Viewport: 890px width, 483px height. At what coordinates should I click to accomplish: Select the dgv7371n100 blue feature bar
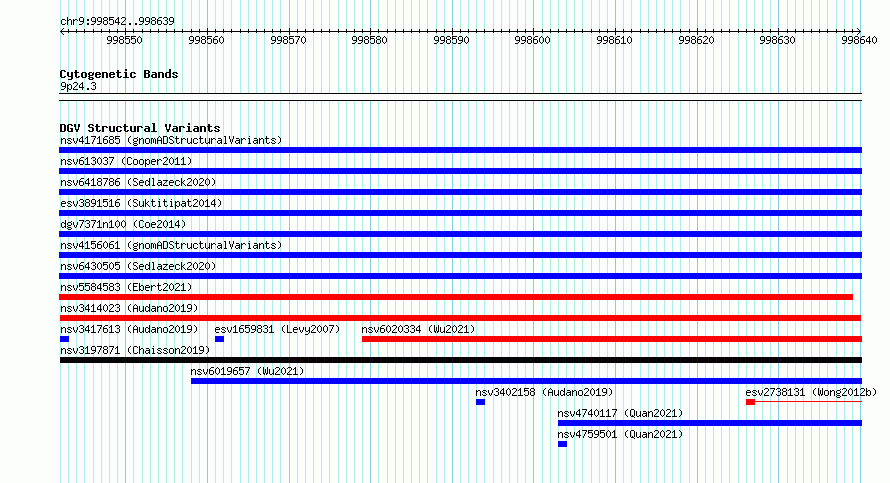[x=460, y=234]
